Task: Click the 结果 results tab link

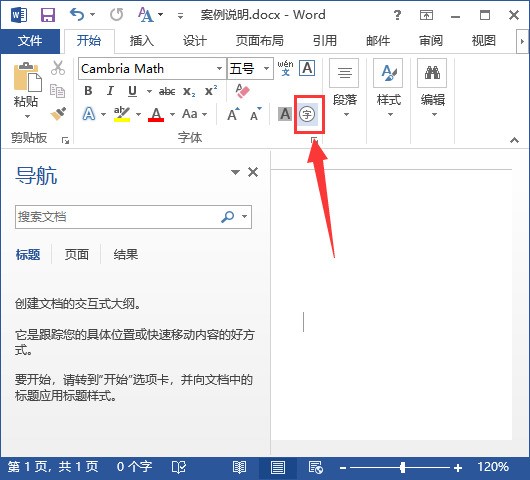Action: point(126,255)
